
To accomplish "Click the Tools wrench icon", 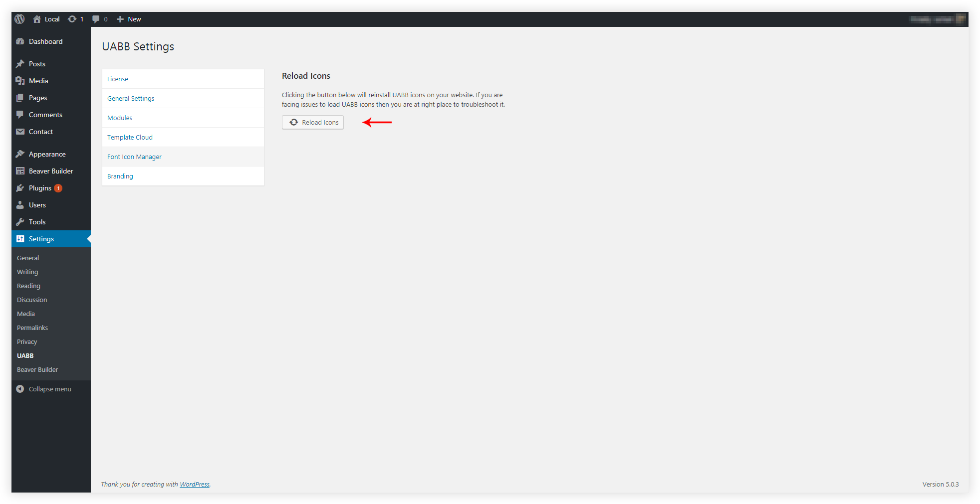I will pyautogui.click(x=20, y=222).
